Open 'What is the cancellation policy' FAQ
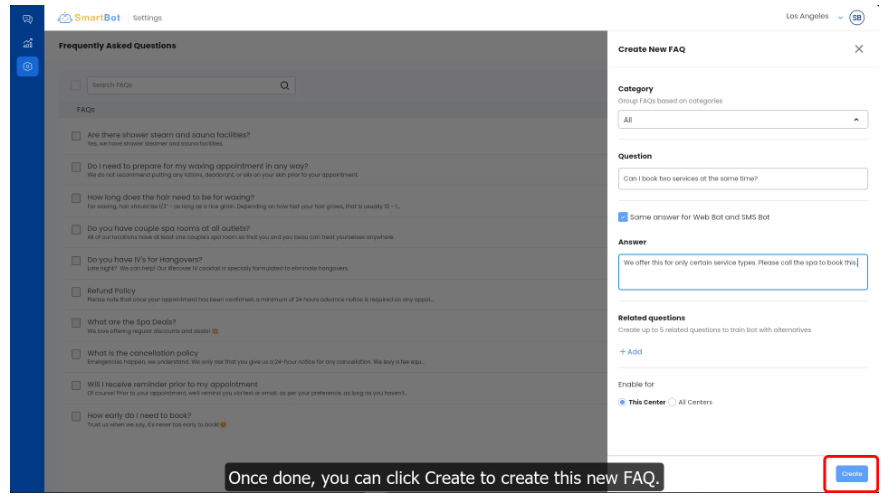The width and height of the screenshot is (885, 499). [x=142, y=353]
